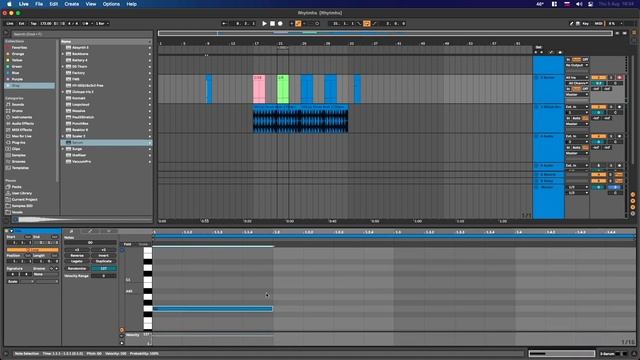The width and height of the screenshot is (640, 360).
Task: Open the Plug-Ins category
Action: pyautogui.click(x=18, y=142)
